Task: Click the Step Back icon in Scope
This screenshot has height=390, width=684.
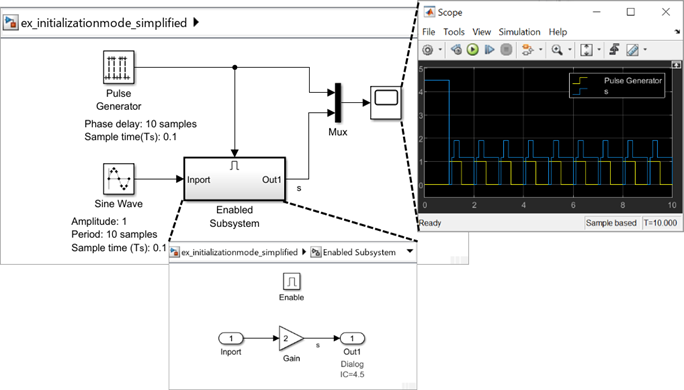Action: 456,50
